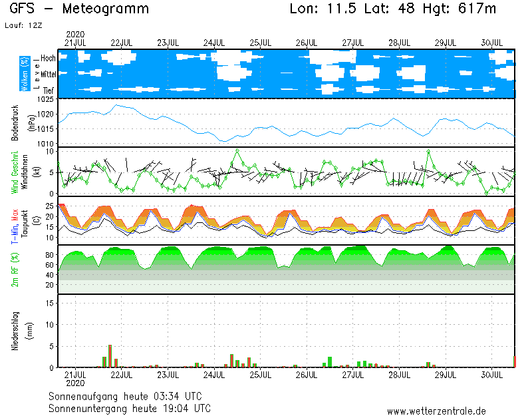Click the tallest precipitation bar of the forecast

(110, 356)
